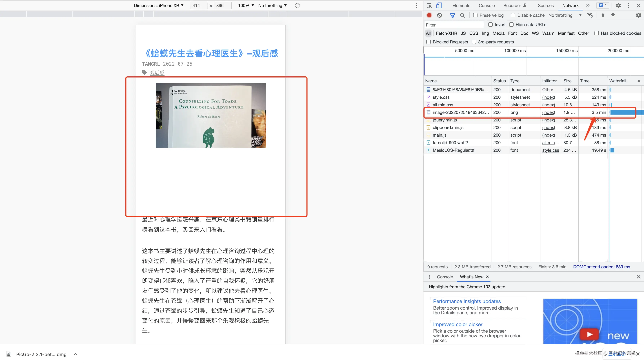The width and height of the screenshot is (644, 364).
Task: Export HAR file with download arrow icon
Action: tap(613, 15)
